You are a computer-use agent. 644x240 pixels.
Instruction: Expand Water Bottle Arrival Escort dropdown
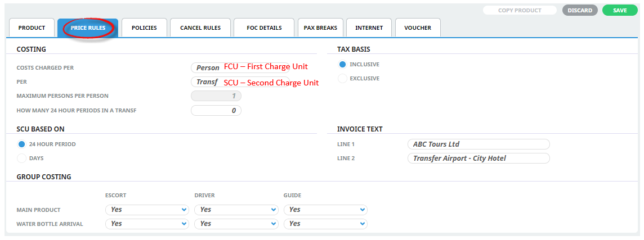tap(146, 224)
